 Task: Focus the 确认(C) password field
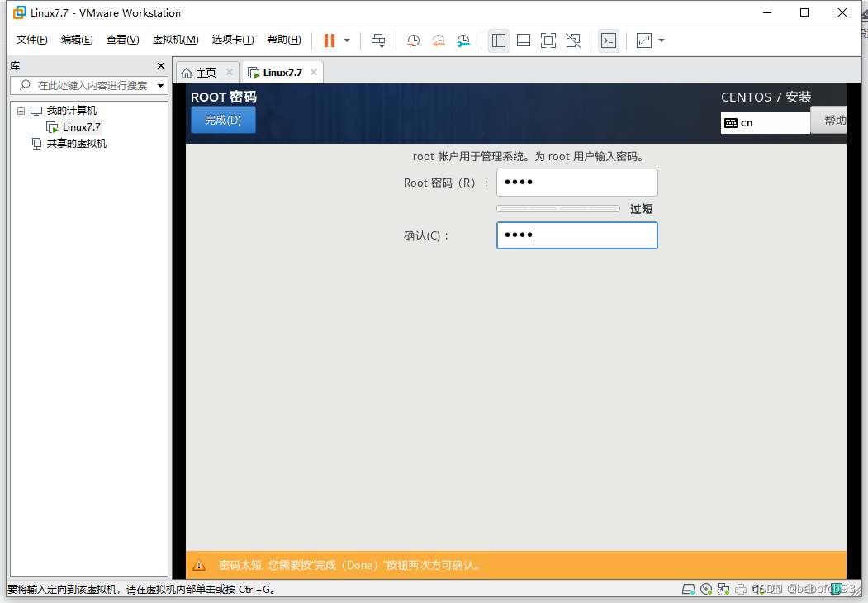[x=576, y=236]
